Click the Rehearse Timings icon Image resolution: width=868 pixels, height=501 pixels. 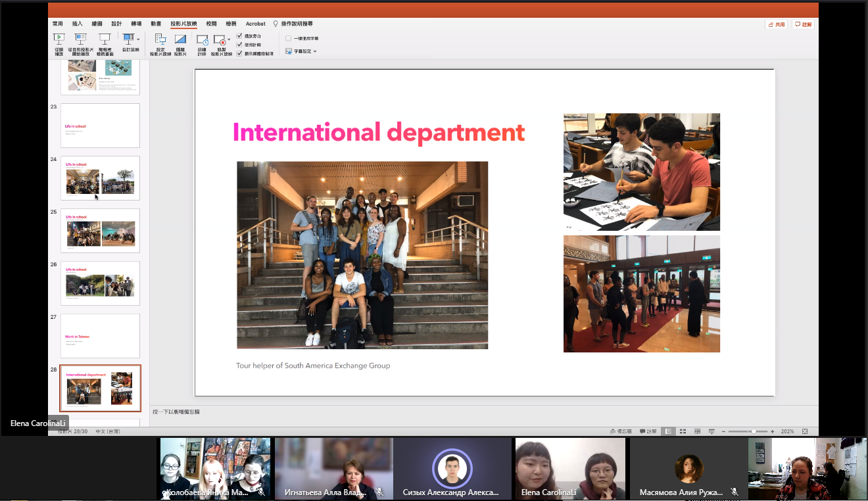(x=203, y=40)
